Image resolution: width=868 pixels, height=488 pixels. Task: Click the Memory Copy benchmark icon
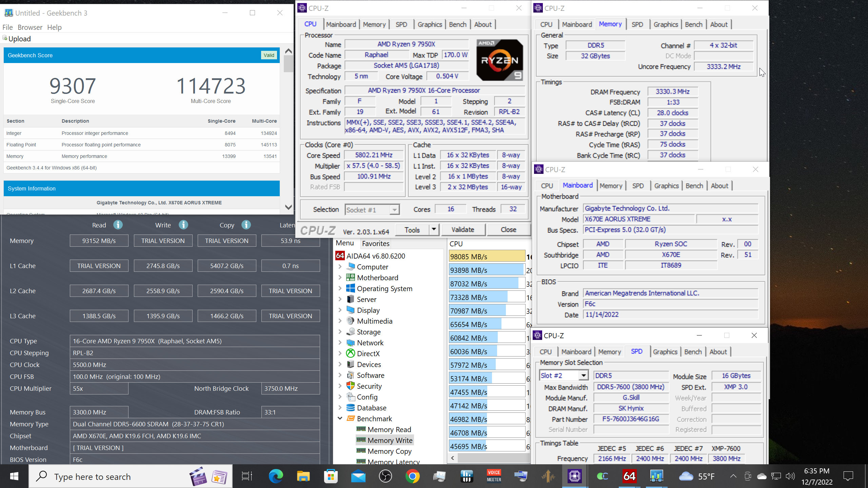pos(361,451)
